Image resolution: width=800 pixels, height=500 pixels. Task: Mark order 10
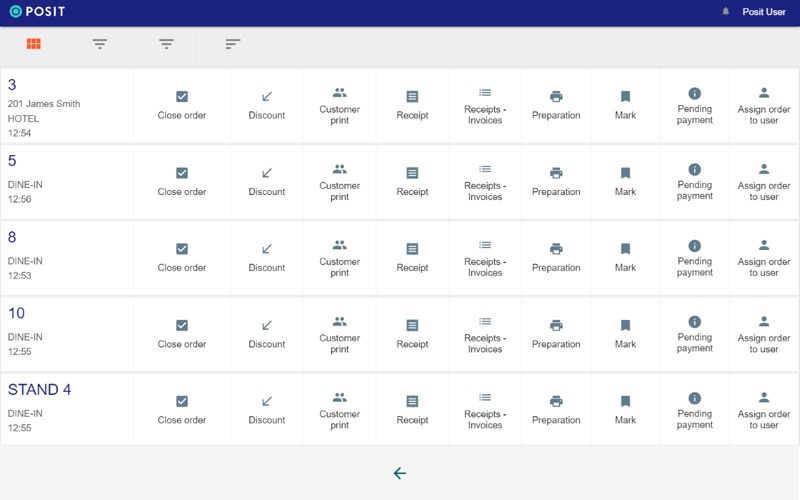(626, 335)
